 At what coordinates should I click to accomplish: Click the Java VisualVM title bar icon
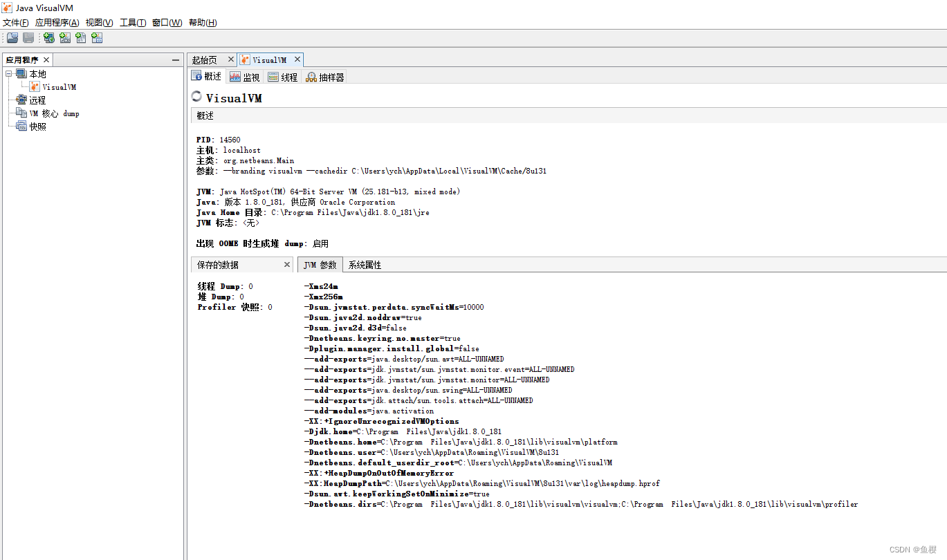click(8, 8)
